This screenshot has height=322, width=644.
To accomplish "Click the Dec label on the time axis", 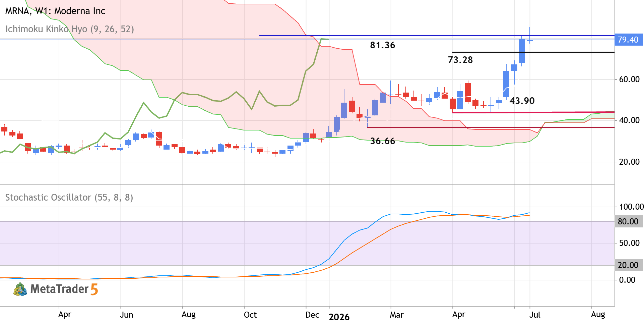I will [x=312, y=315].
